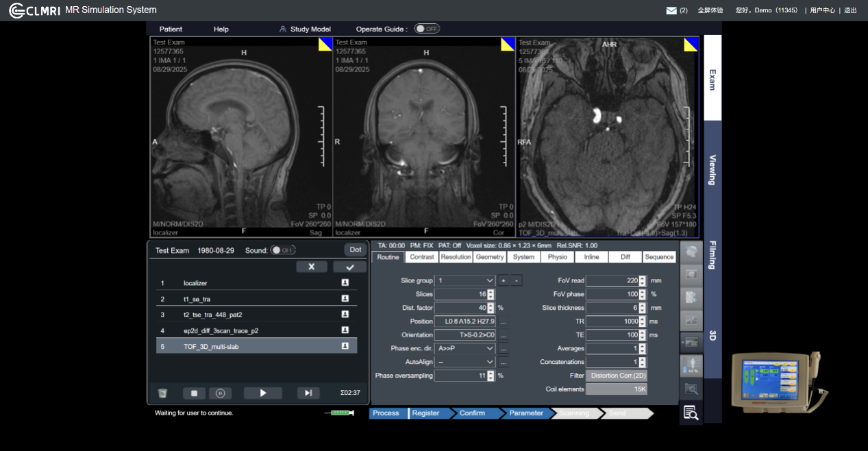The image size is (868, 451).
Task: Click the trash bin delete icon
Action: tap(162, 393)
